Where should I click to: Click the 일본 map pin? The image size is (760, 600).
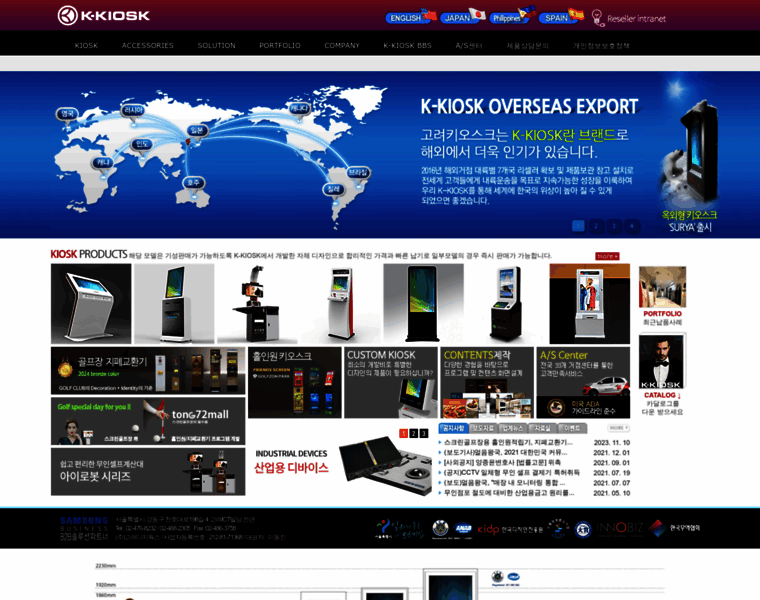197,131
